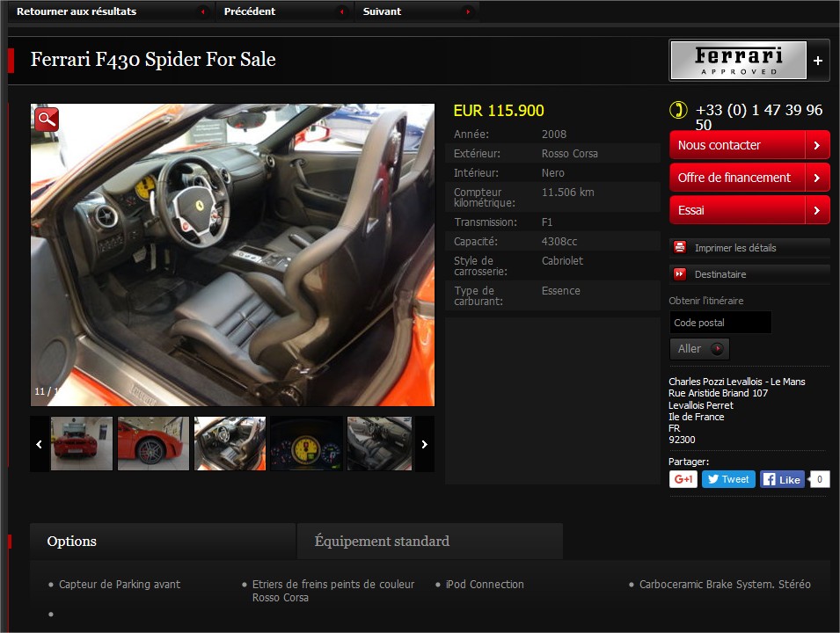Click red arrow next to Précédent
840x633 pixels.
(x=342, y=11)
